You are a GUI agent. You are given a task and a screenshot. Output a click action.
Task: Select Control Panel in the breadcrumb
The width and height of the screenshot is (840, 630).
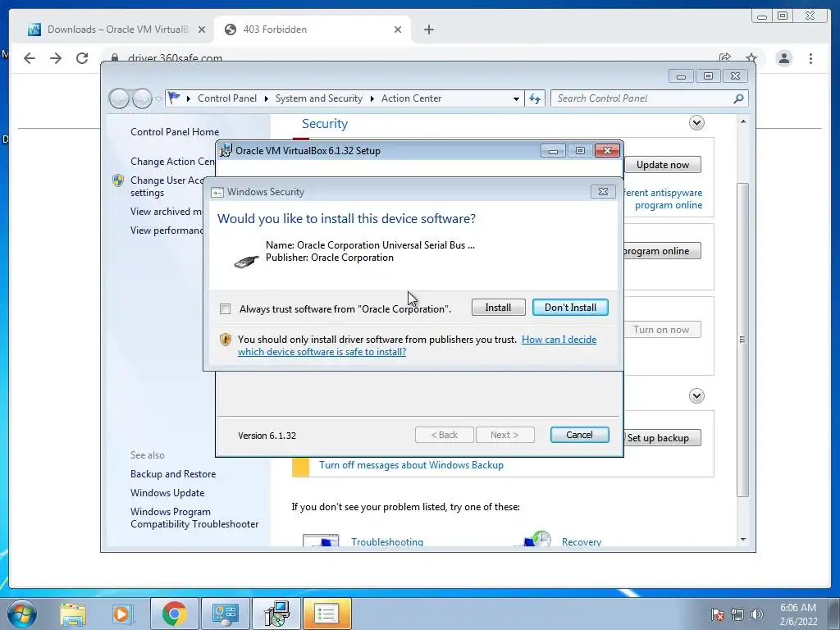click(x=227, y=98)
